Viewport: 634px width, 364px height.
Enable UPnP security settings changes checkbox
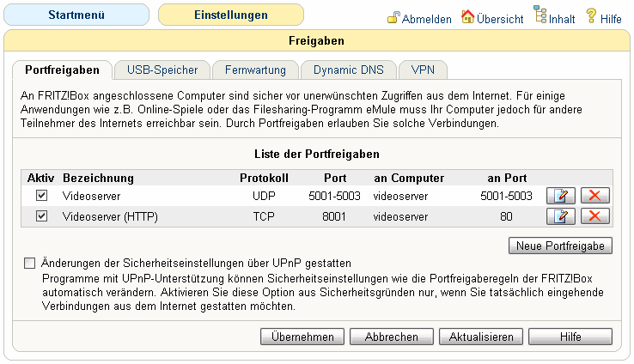click(31, 263)
